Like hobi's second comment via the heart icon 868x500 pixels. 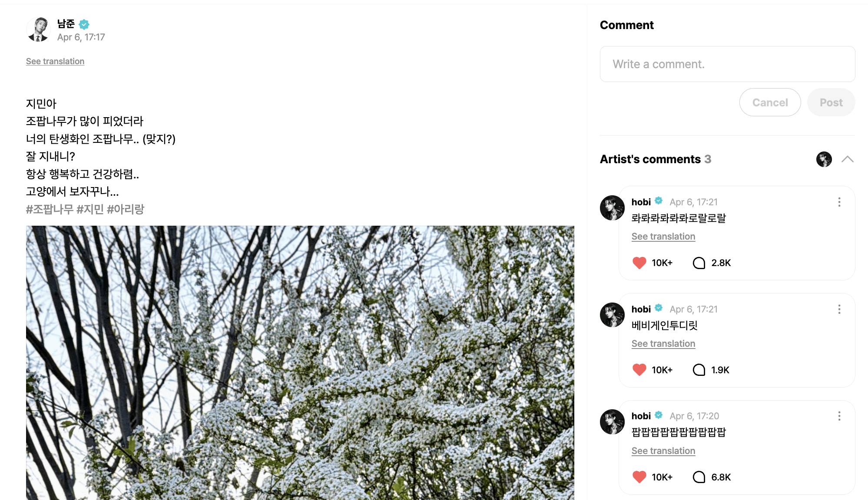point(639,370)
